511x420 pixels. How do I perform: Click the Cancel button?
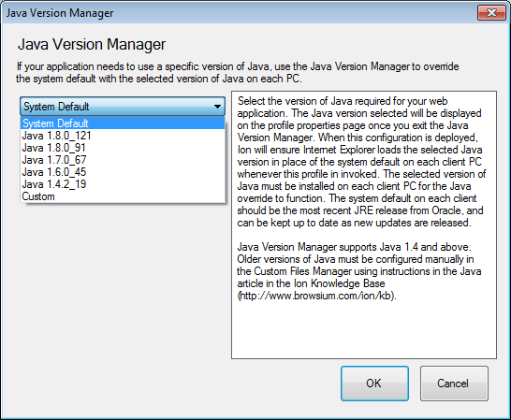coord(454,384)
